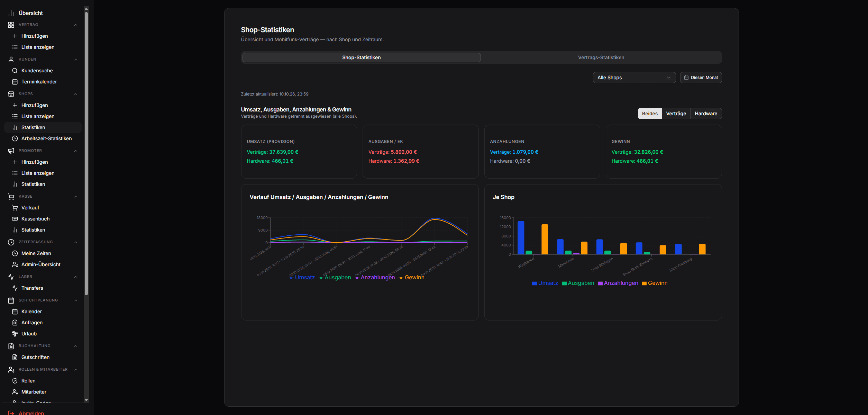
Task: Click the Promoter megaphone icon
Action: pyautogui.click(x=11, y=151)
